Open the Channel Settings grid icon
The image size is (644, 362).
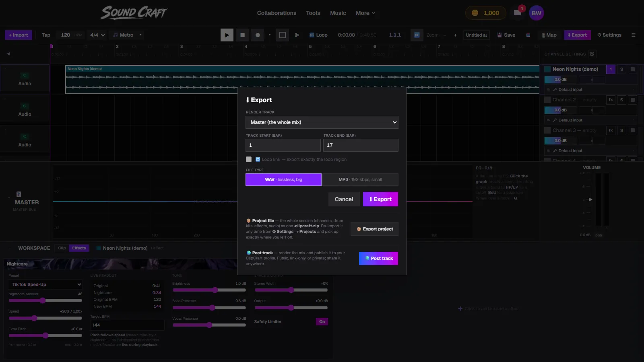(x=592, y=54)
